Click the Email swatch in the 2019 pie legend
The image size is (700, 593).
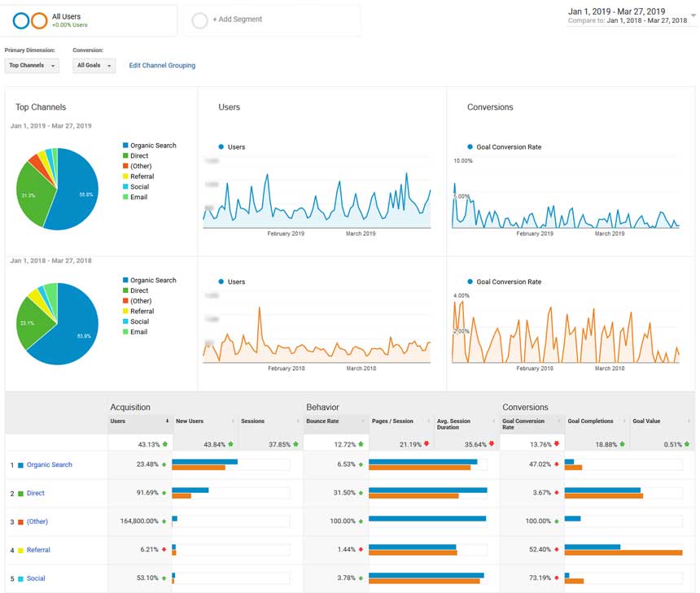(125, 198)
